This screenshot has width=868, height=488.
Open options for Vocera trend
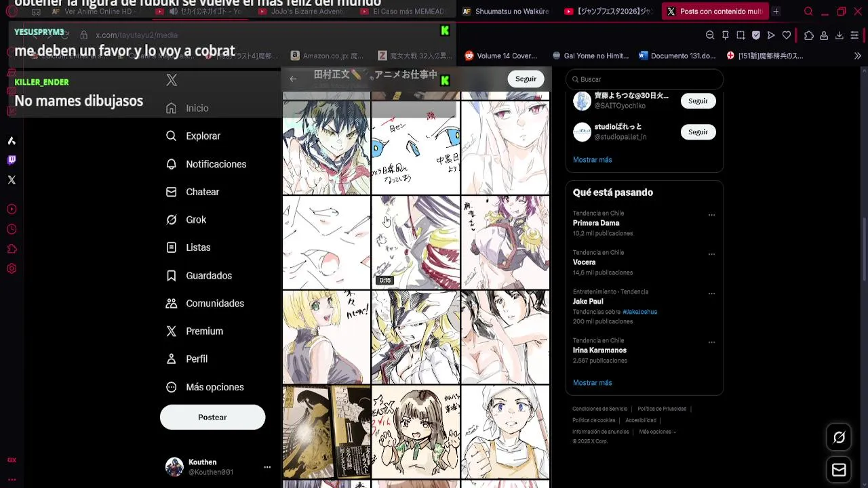(711, 254)
